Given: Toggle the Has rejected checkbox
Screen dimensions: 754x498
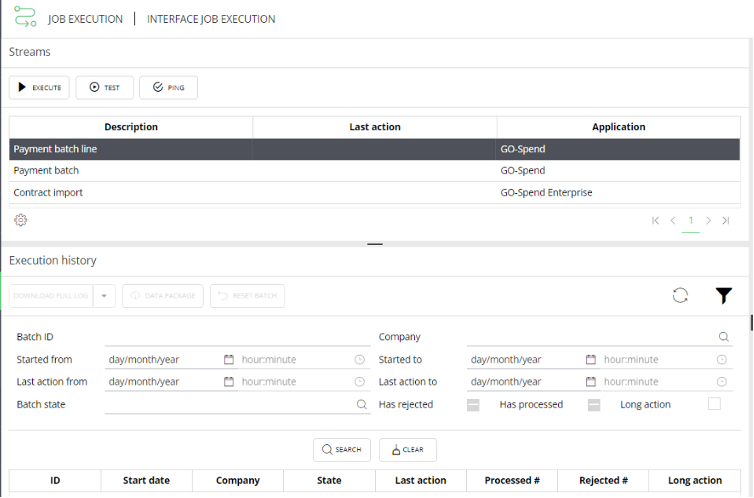Looking at the screenshot, I should coord(473,405).
